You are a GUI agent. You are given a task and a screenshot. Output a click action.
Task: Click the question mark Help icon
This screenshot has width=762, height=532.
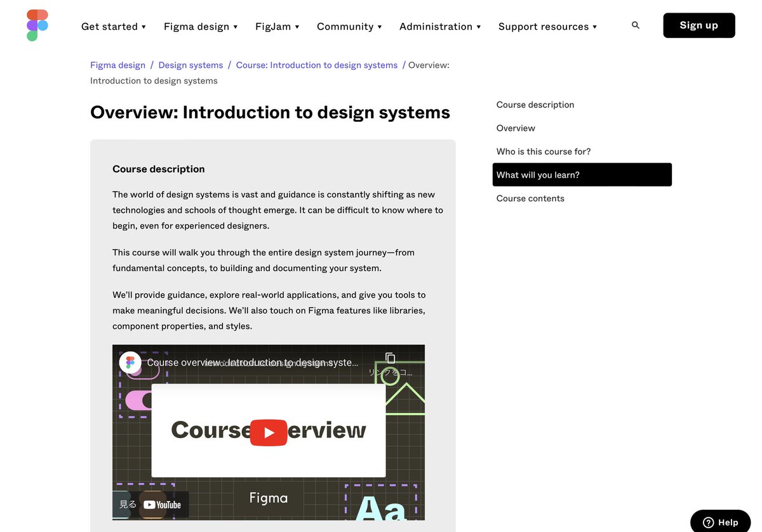(709, 522)
